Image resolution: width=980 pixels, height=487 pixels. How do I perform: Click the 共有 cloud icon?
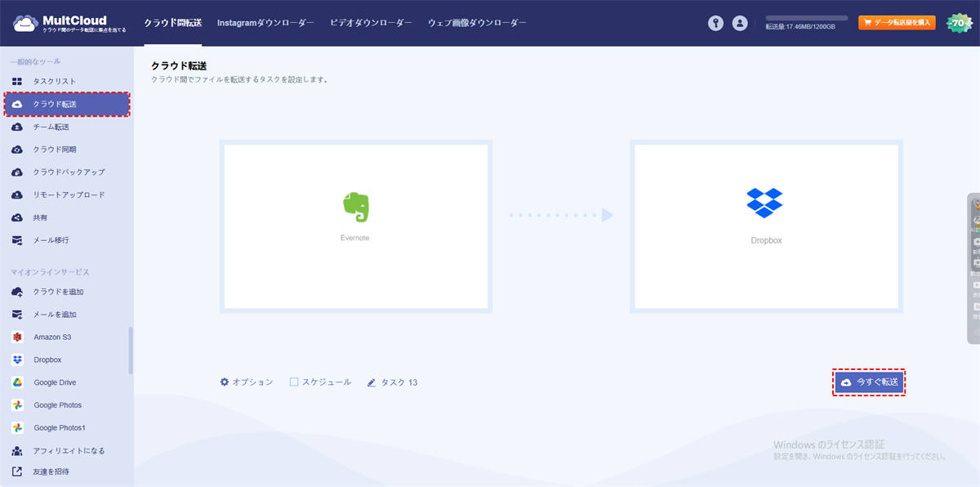click(x=17, y=218)
